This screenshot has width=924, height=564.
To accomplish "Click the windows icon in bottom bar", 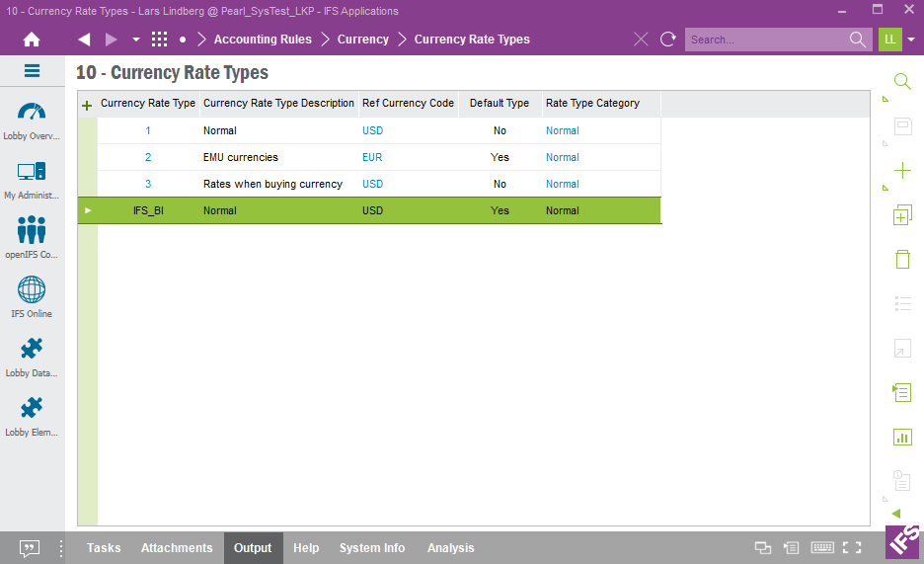I will 763,548.
